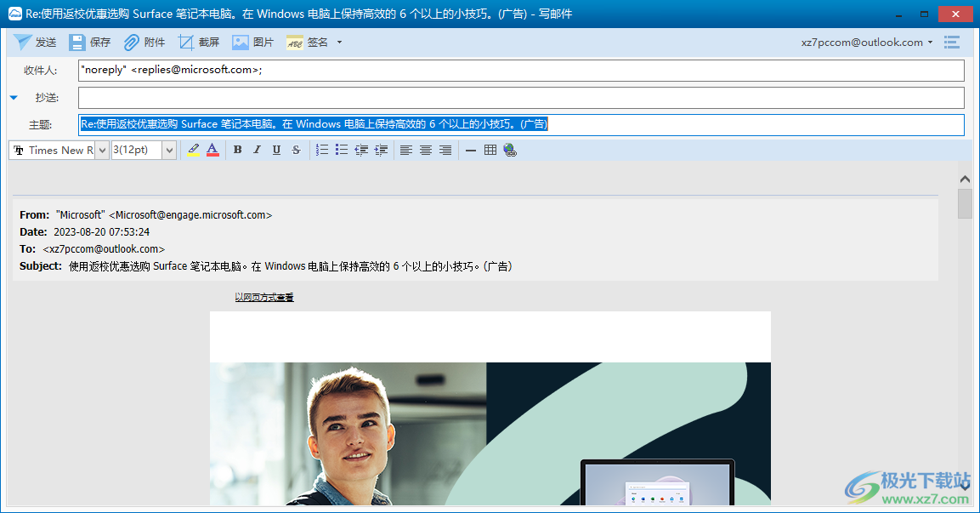Insert a picture using the 图片 icon
The height and width of the screenshot is (513, 980).
(x=241, y=43)
